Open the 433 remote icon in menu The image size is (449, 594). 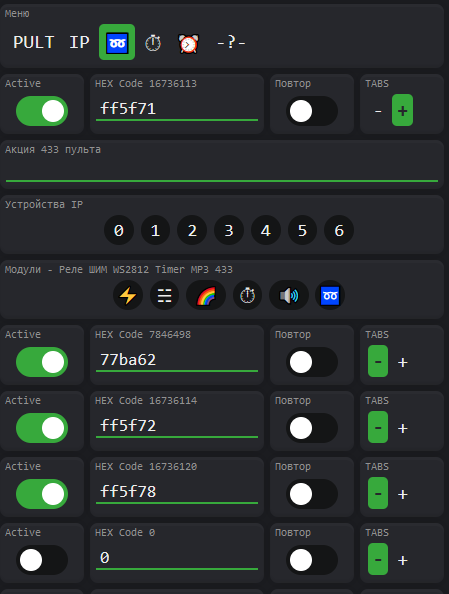pyautogui.click(x=117, y=42)
